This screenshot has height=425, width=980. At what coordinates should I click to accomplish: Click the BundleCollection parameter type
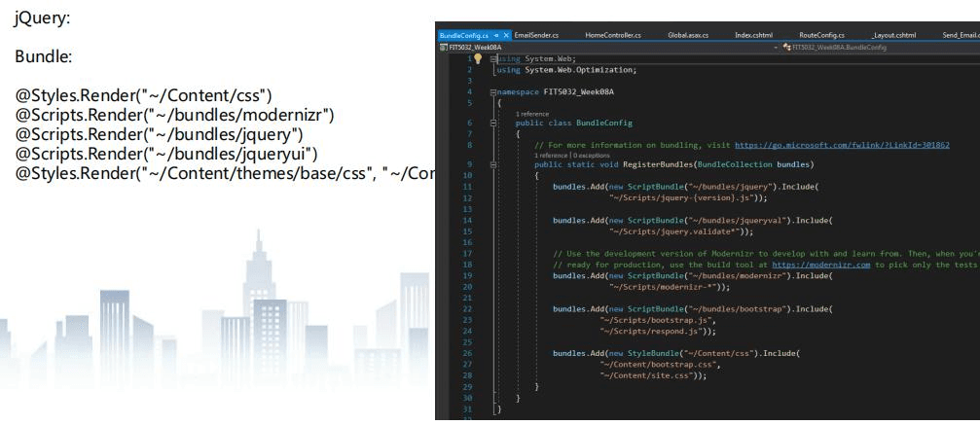click(x=735, y=164)
